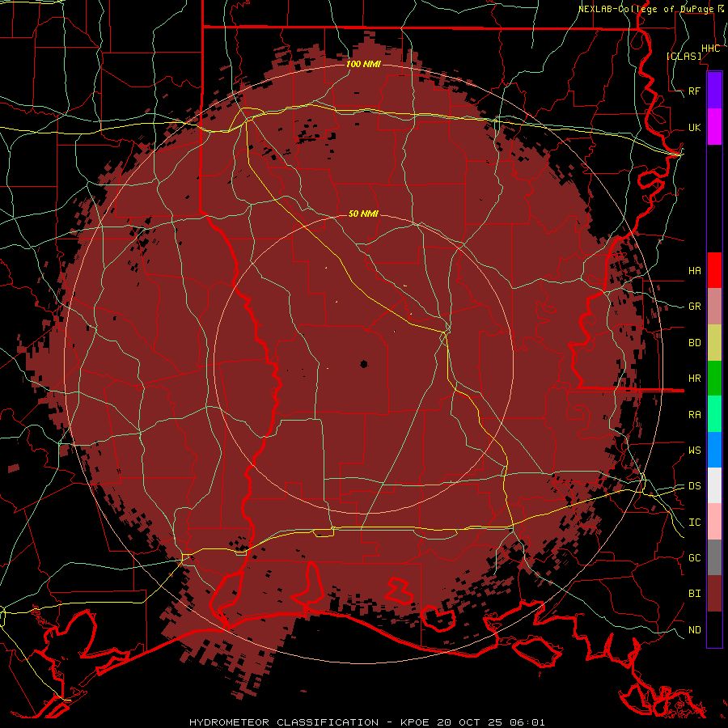The width and height of the screenshot is (728, 728).
Task: Click the 50 NMI range ring label
Action: pyautogui.click(x=363, y=214)
